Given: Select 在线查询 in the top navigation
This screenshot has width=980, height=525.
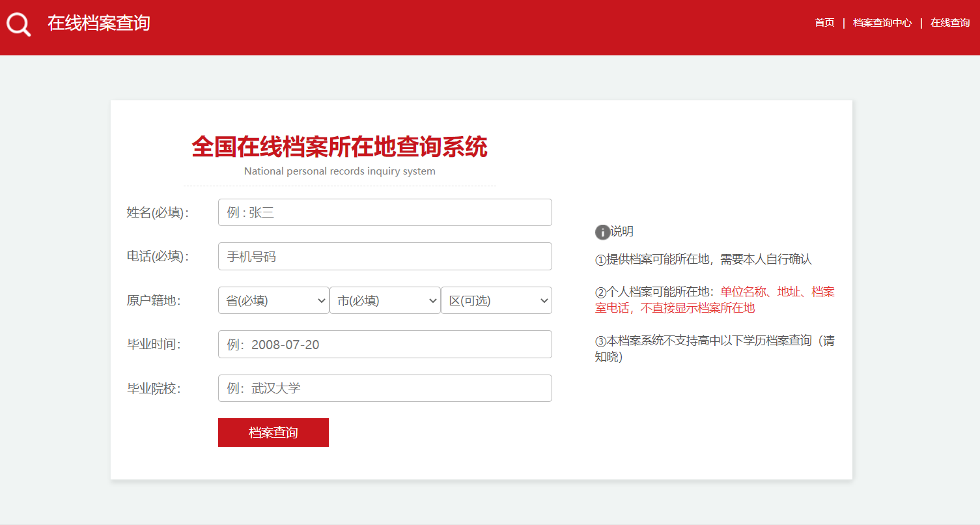Looking at the screenshot, I should coord(949,23).
